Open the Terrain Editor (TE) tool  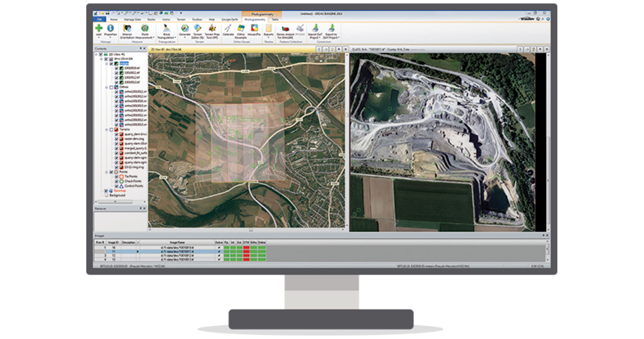click(x=198, y=28)
